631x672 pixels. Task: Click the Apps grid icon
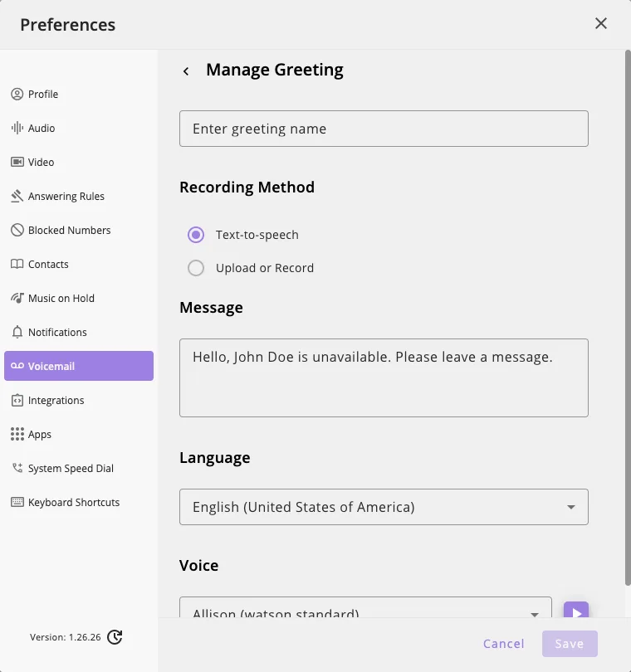17,434
